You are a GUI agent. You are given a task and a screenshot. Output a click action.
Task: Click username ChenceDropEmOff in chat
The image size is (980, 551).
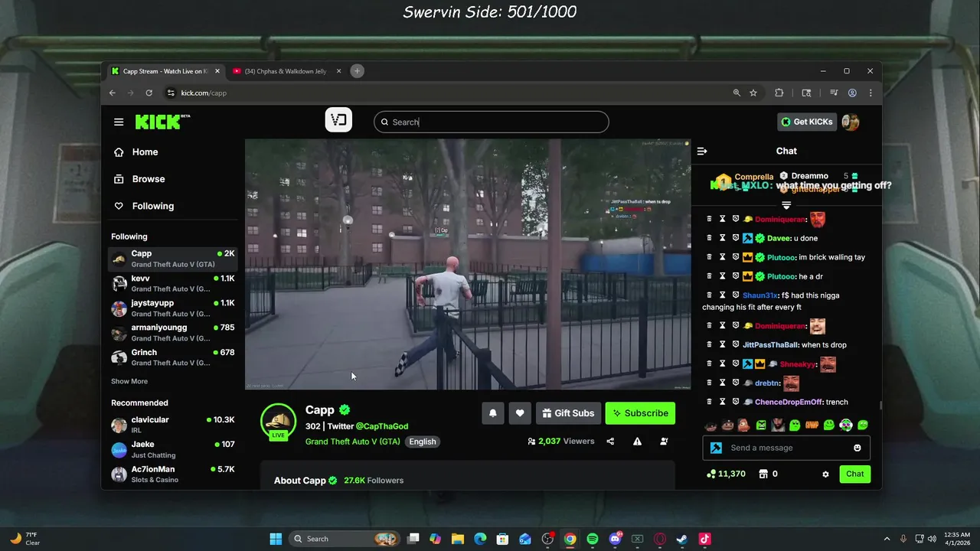pos(789,402)
